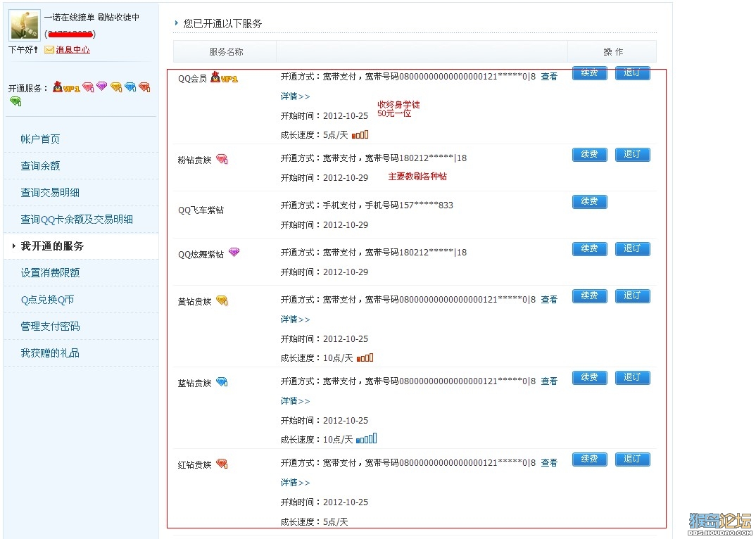Screen dimensions: 756x539
Task: Click 退订 button for 蓝钻贵族
Action: (633, 377)
